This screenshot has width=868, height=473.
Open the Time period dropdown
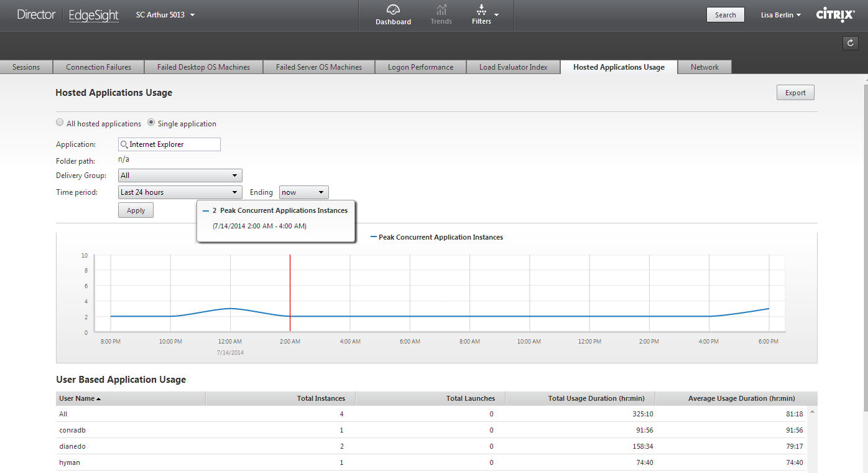coord(180,192)
